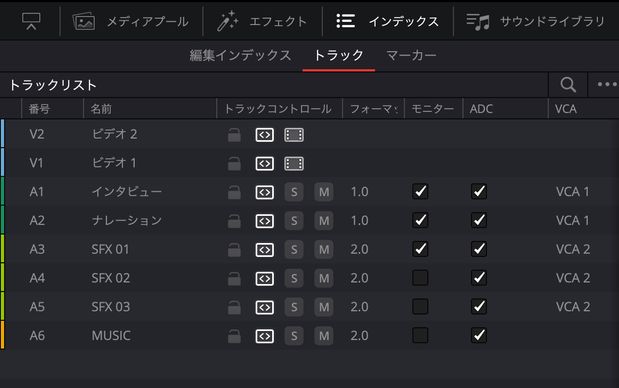This screenshot has width=619, height=388.
Task: Solo the A1 interview track
Action: [x=294, y=192]
